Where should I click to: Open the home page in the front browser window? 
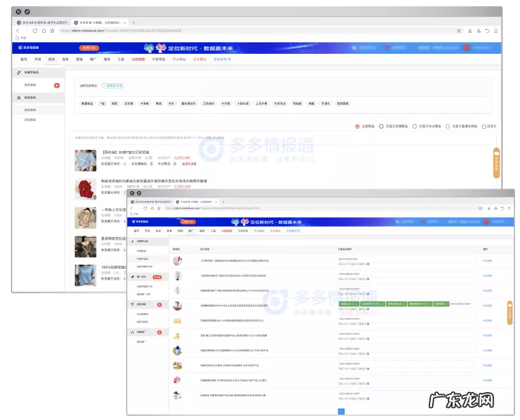(x=152, y=208)
